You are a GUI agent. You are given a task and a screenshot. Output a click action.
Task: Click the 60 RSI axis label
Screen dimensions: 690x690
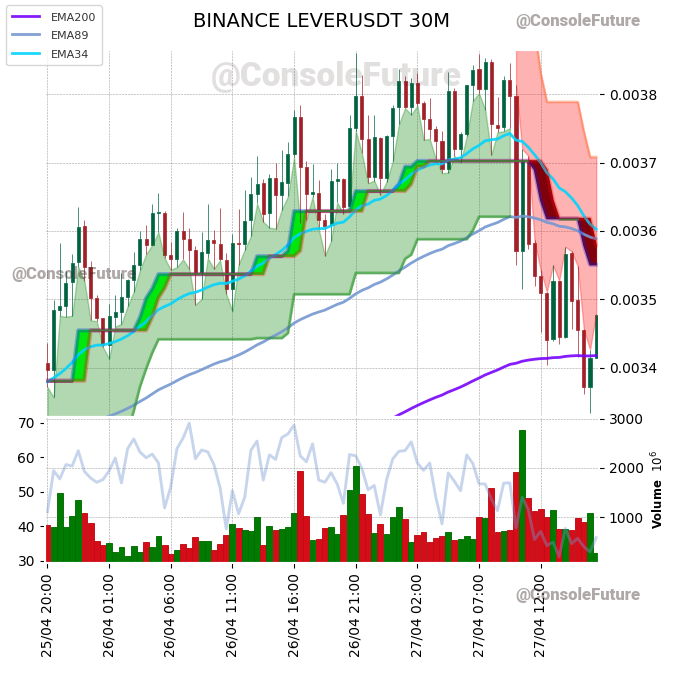coord(26,458)
